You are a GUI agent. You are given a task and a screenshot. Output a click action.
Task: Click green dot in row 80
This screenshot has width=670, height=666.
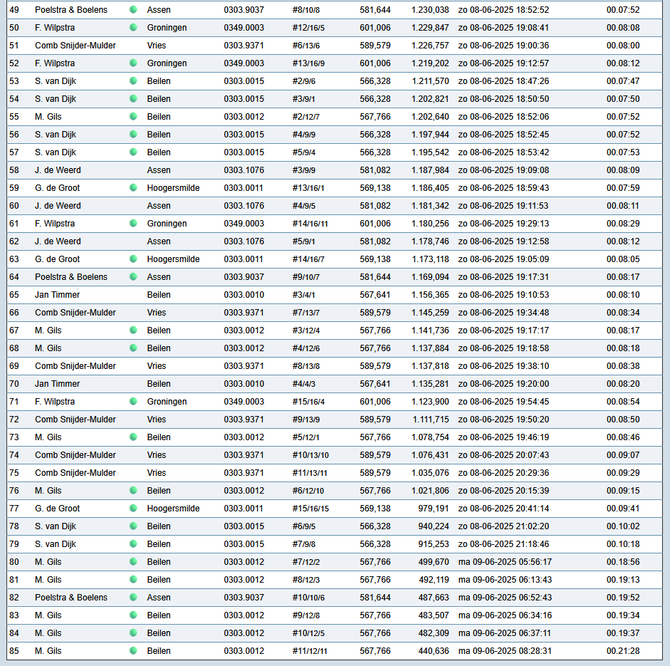point(133,562)
